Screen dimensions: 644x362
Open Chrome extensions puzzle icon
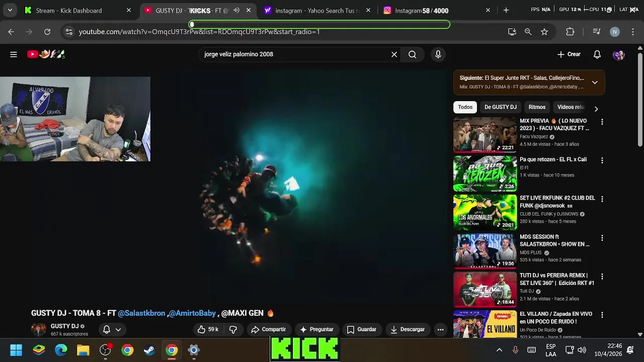(570, 32)
